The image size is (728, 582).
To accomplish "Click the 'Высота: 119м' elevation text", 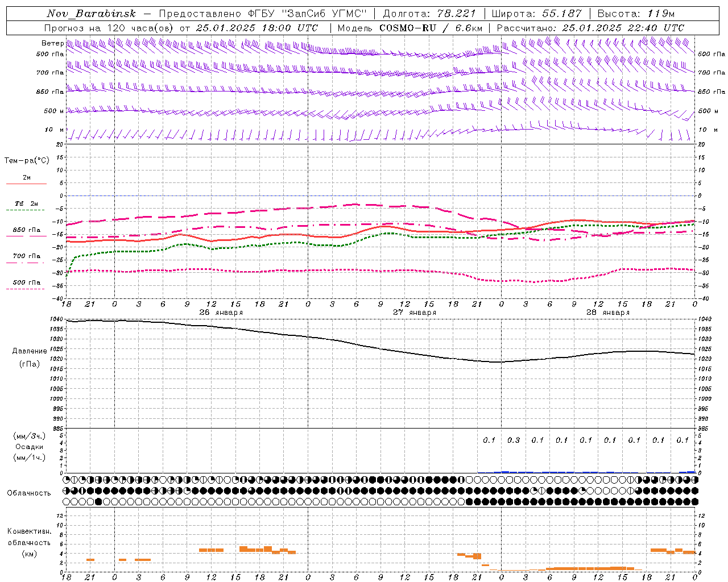I will pyautogui.click(x=636, y=14).
